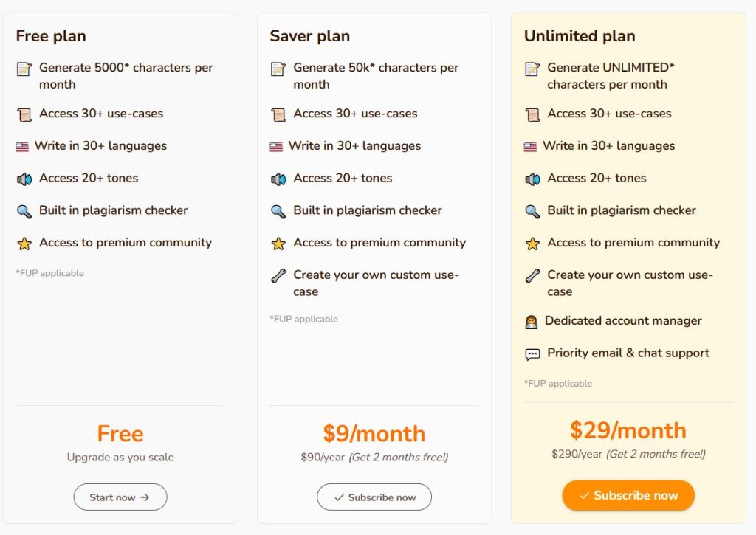Click the Free plan heading

[x=51, y=35]
